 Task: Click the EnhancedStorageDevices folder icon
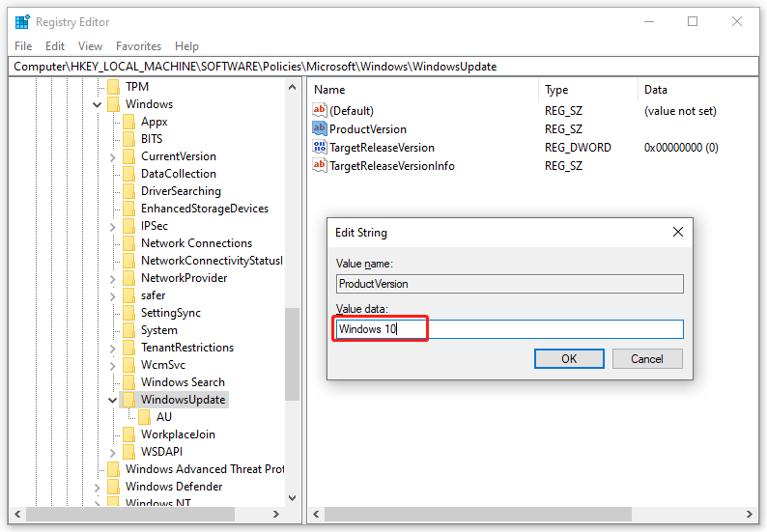click(x=129, y=209)
